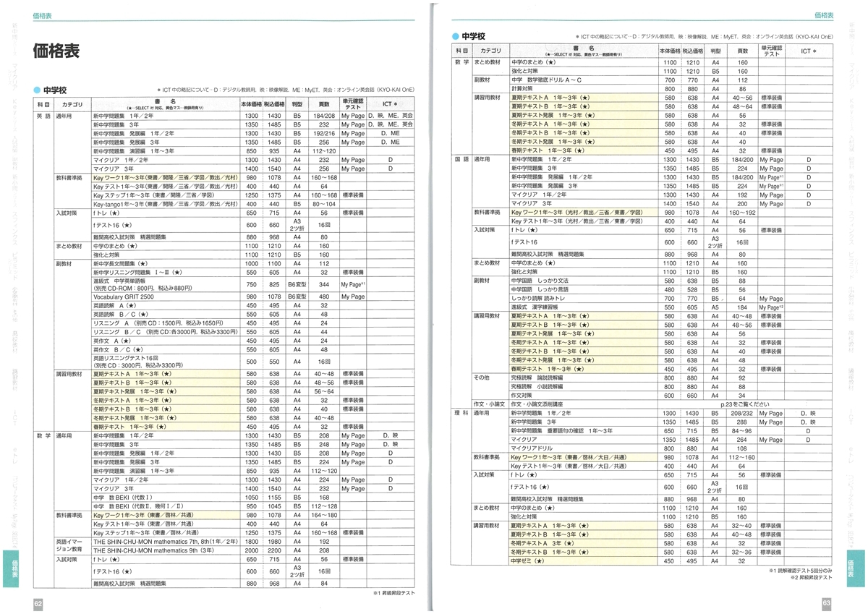Select the 825 tax-included price cell
Viewport: 868px width, 614px height.
tap(274, 286)
